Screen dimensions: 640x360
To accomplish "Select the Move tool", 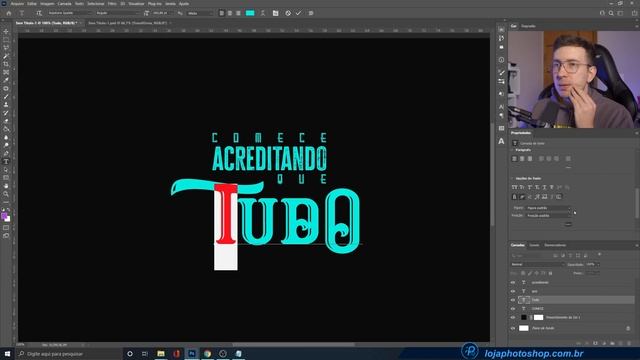I will (6, 32).
